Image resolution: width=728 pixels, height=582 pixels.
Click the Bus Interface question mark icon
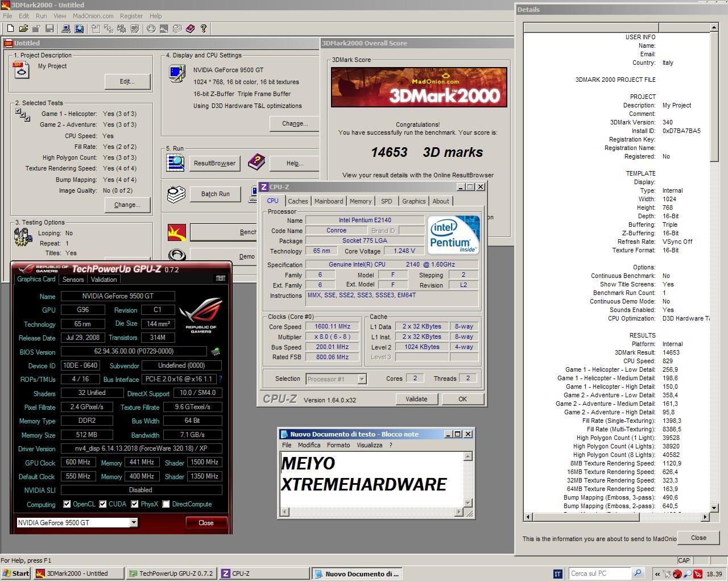220,379
